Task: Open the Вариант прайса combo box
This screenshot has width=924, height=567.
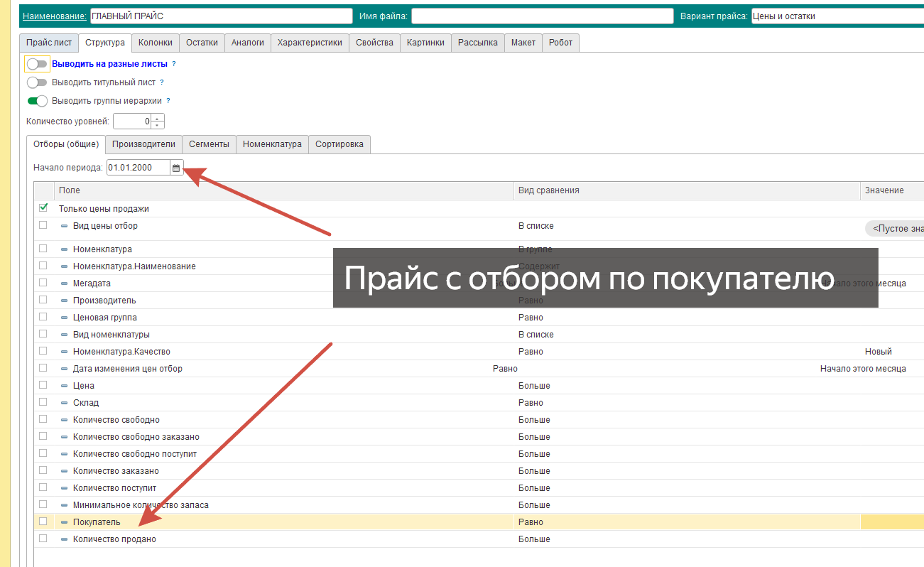Action: 837,16
